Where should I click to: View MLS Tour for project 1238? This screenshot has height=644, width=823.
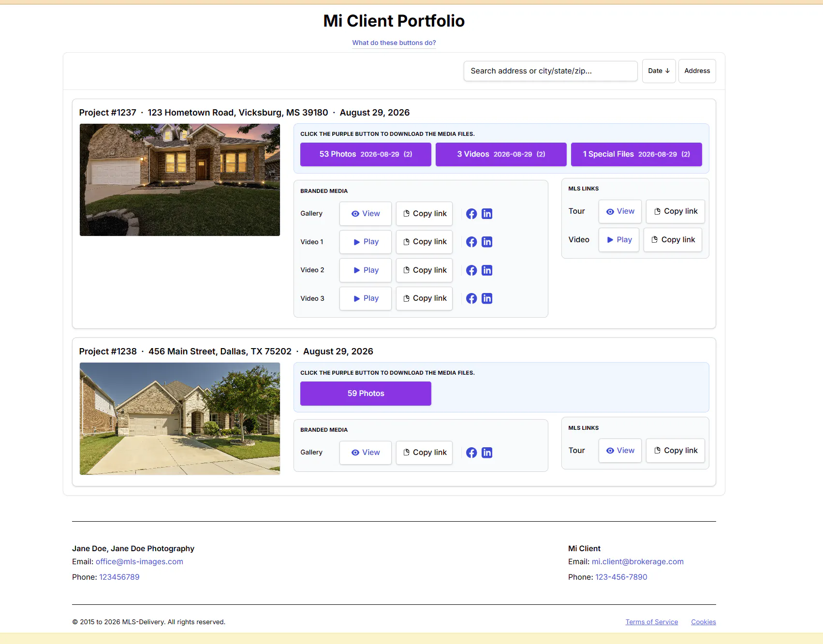[620, 451]
